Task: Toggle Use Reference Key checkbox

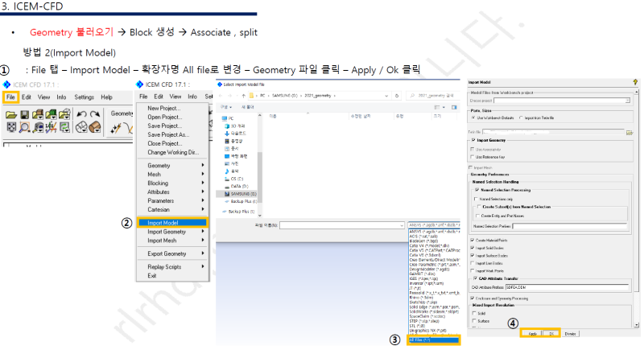Action: (x=473, y=157)
